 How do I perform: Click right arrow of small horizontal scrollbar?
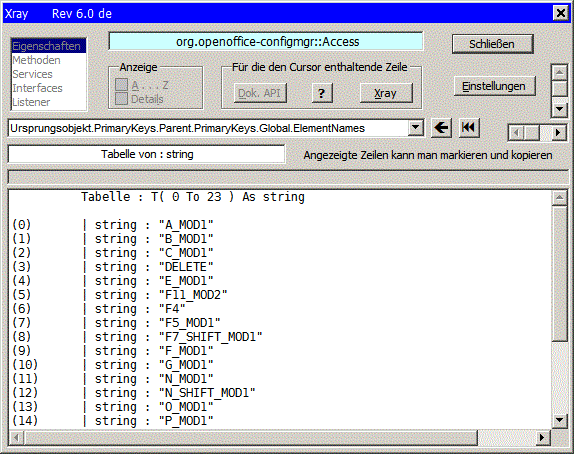click(x=558, y=133)
